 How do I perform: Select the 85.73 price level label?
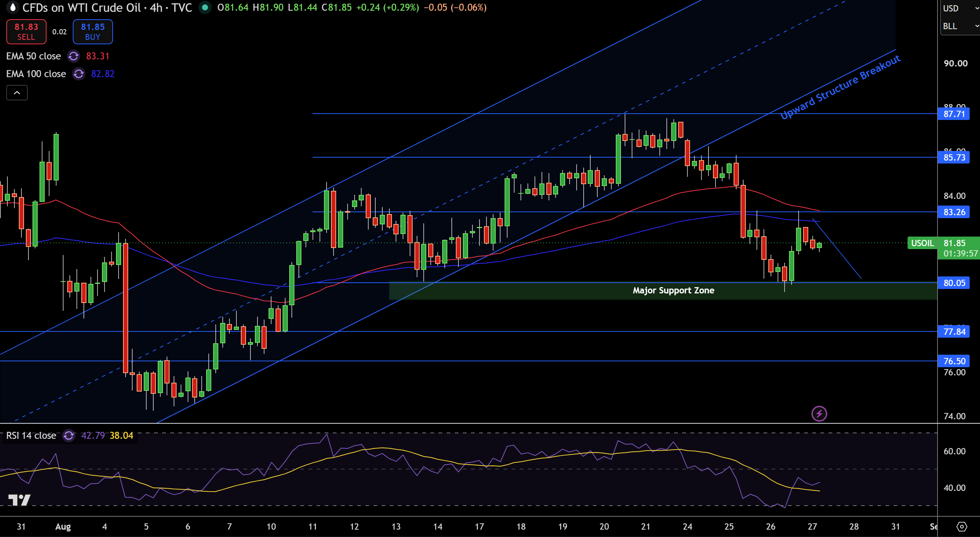pos(954,157)
